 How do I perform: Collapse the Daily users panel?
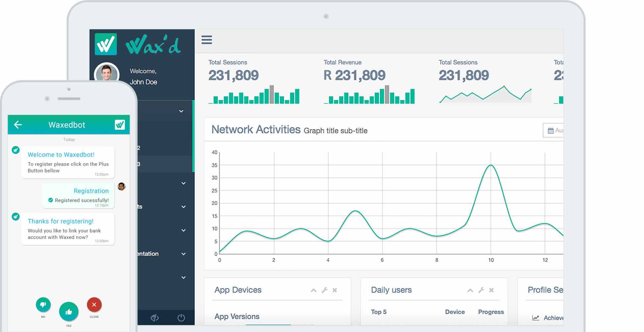point(470,290)
